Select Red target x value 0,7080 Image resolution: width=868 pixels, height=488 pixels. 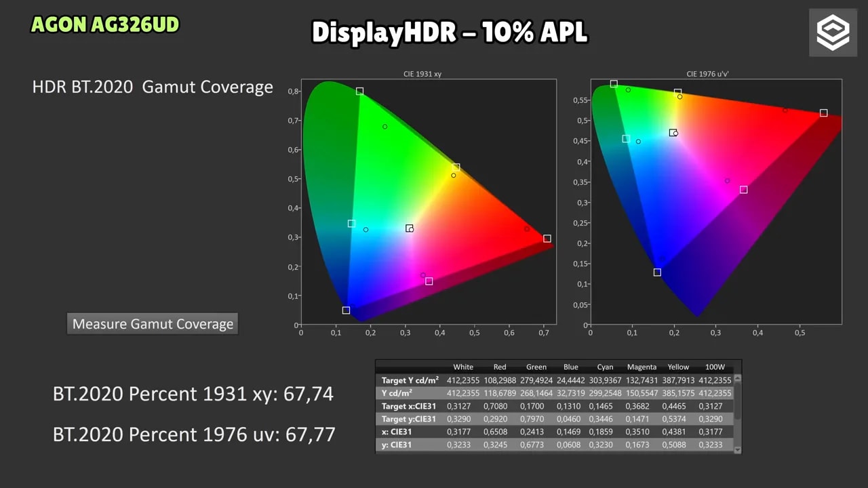500,406
